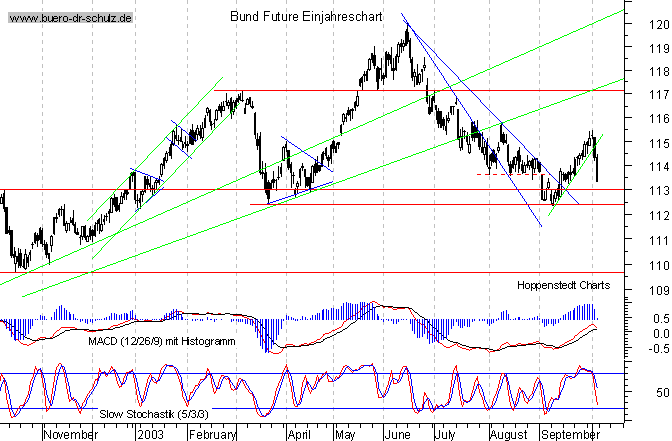Click the September label on time axis

568,436
